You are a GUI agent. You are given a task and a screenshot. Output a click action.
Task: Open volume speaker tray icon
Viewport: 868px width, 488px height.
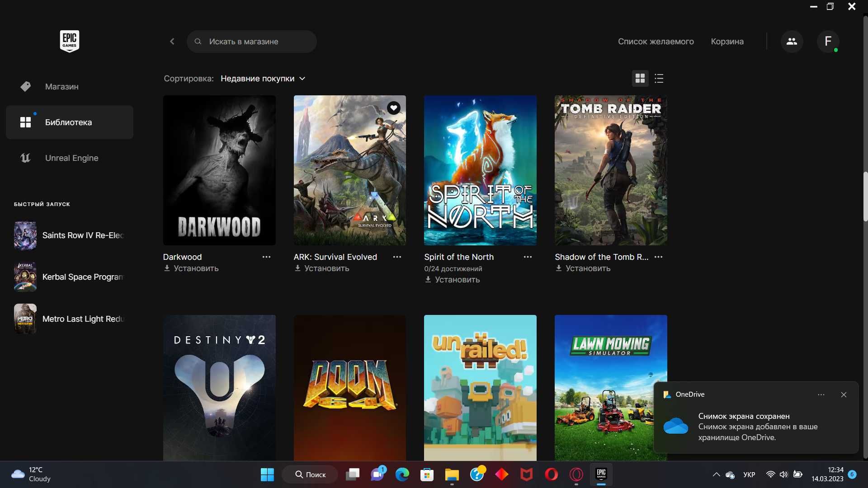click(783, 474)
